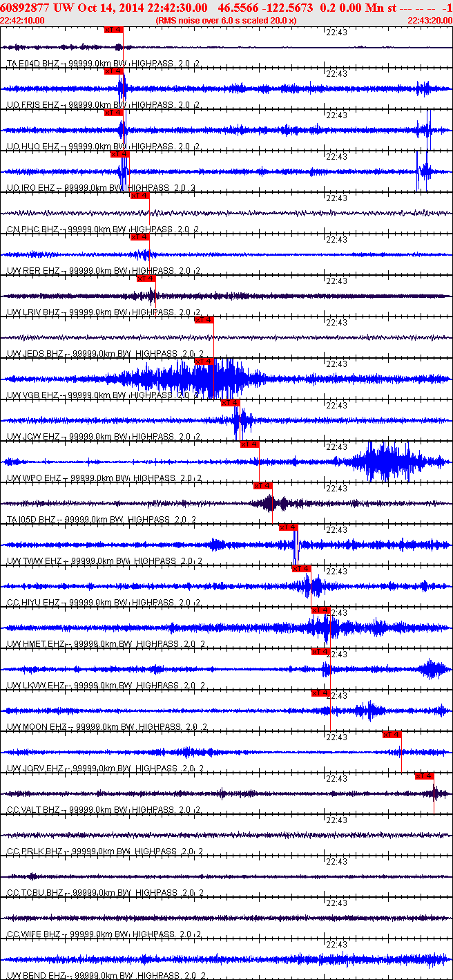Select the CN.PHC BHZ station label
Screen dimensions: 453x980
point(32,229)
